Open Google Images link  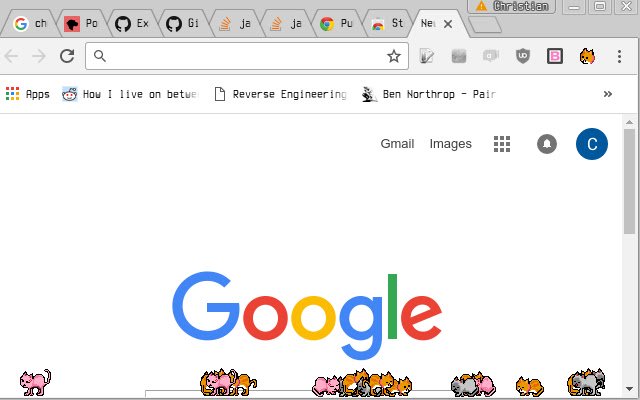coord(451,144)
